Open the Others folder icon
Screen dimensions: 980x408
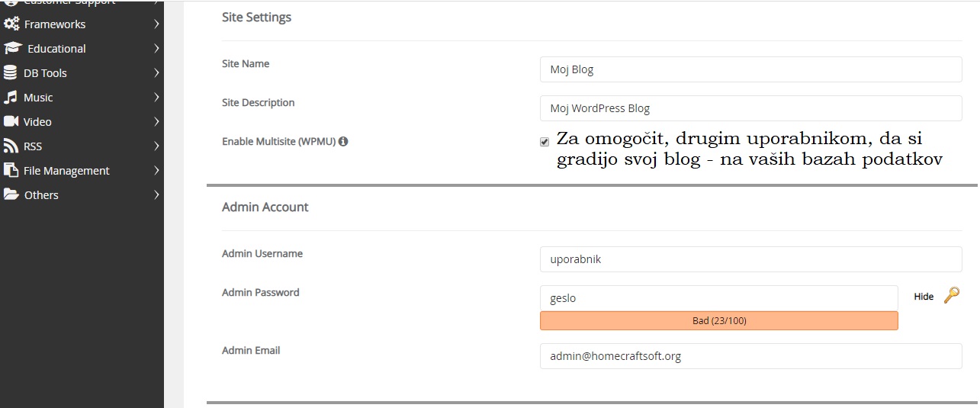point(11,195)
